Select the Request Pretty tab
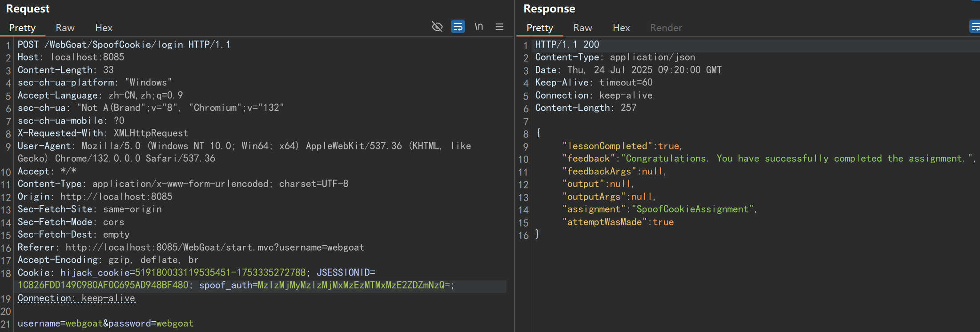Viewport: 980px width, 332px height. pos(22,28)
